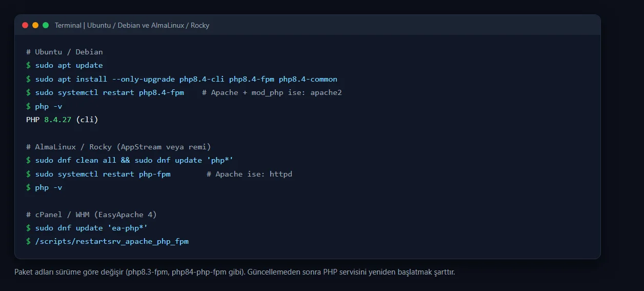
Task: Click the '/scripts/restartsrv_apache_php_fpm' command
Action: [112, 241]
